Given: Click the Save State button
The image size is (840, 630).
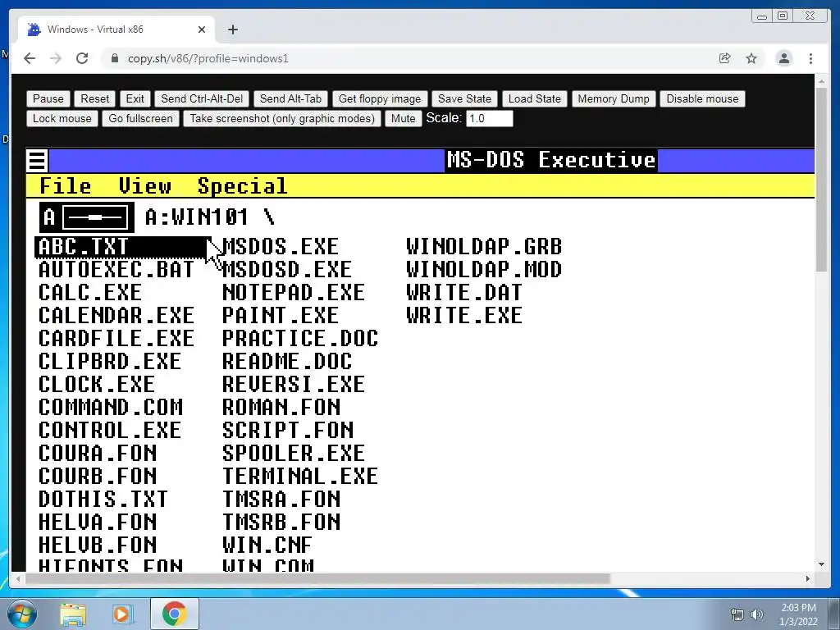Looking at the screenshot, I should 464,98.
